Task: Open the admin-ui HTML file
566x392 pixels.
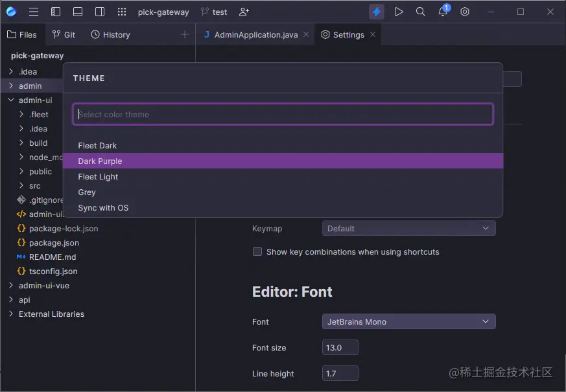Action: [x=40, y=214]
